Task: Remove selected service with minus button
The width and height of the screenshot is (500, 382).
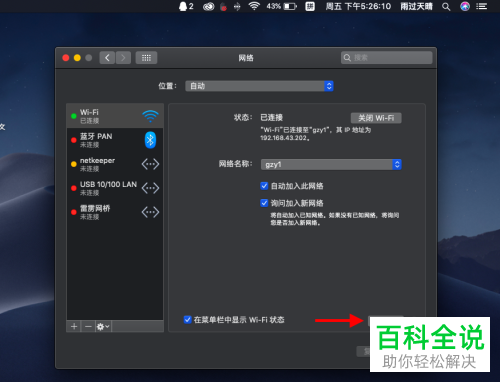Action: coord(88,326)
